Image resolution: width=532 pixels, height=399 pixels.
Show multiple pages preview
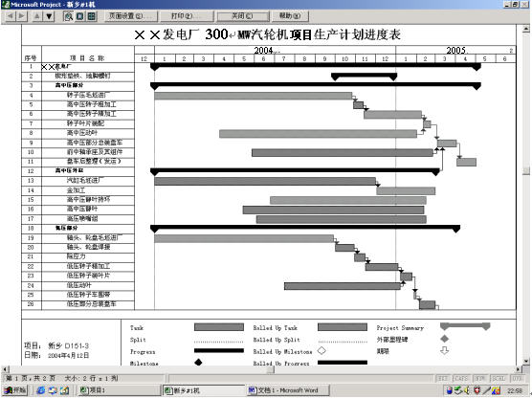(x=91, y=16)
